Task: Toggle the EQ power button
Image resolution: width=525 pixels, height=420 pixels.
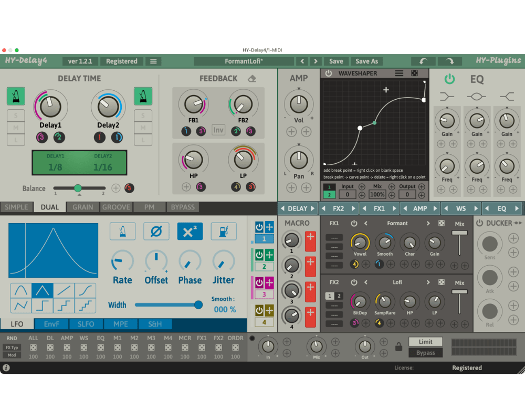Action: [x=449, y=79]
